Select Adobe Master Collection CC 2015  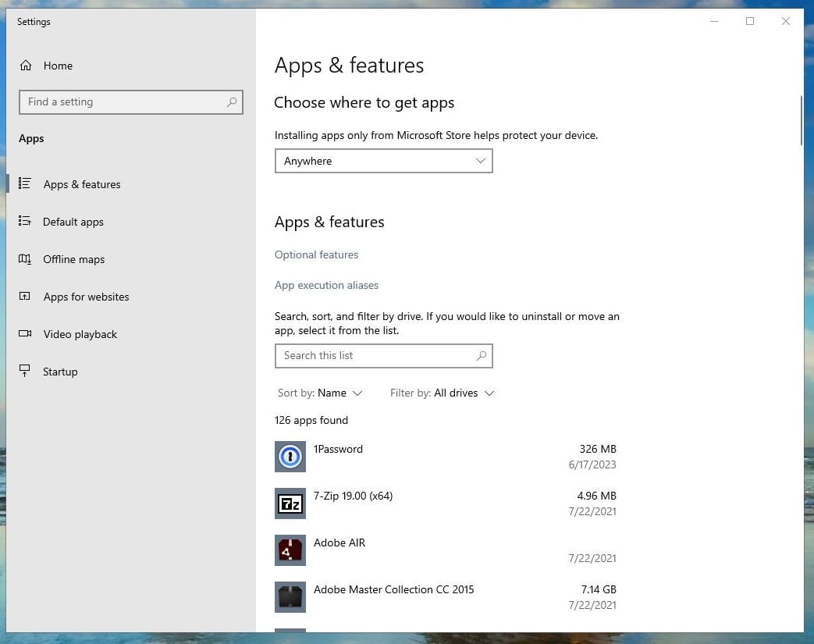point(446,596)
